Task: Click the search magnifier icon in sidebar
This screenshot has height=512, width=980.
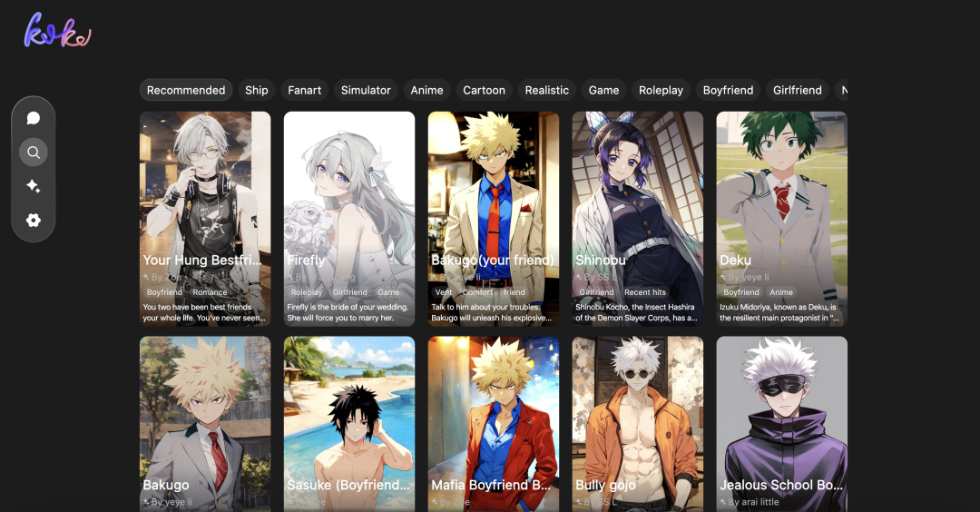Action: point(34,152)
